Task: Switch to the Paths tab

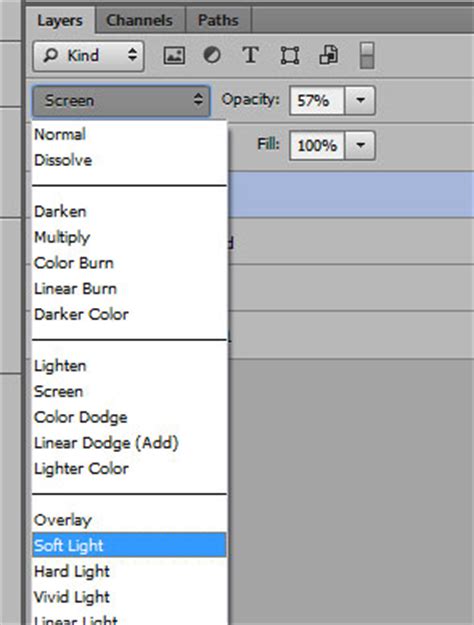Action: [218, 20]
